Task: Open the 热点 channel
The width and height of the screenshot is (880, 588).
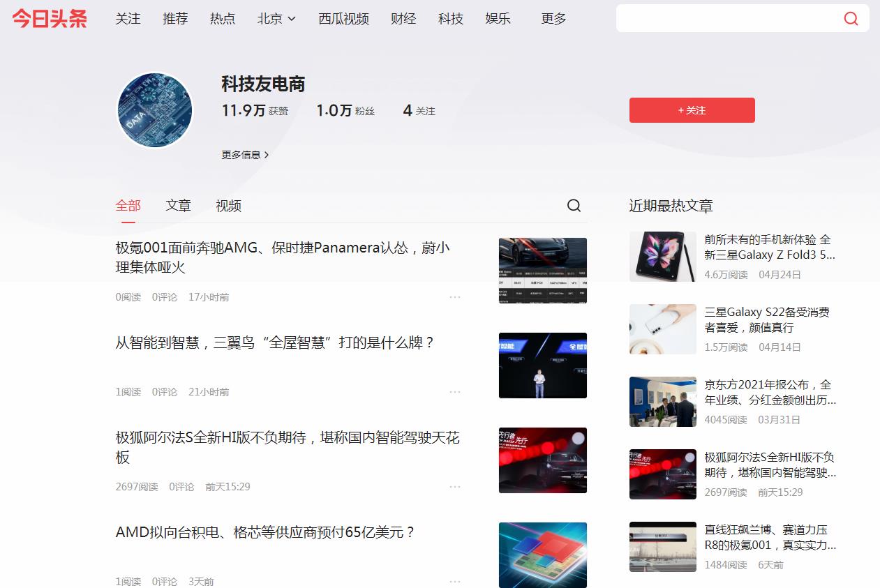Action: (x=223, y=19)
